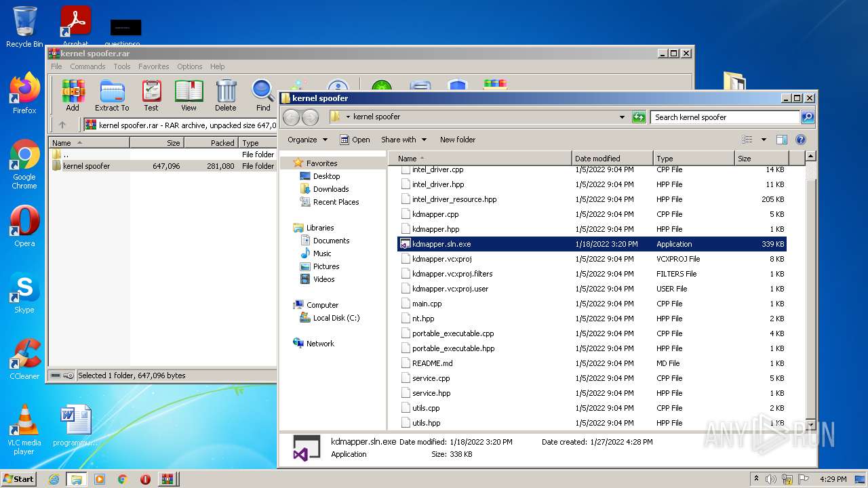
Task: Show hidden system tray icons
Action: 756,479
